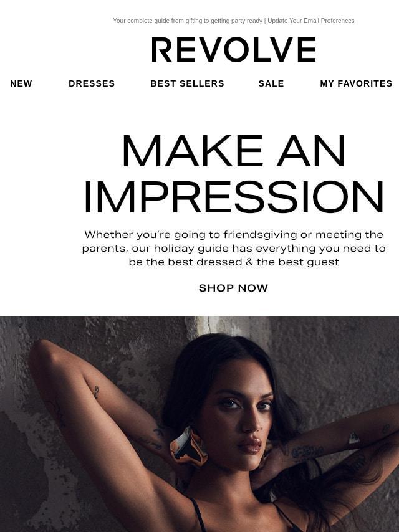The height and width of the screenshot is (532, 399).
Task: Click the black dress strap on the shoulder
Action: [198, 515]
